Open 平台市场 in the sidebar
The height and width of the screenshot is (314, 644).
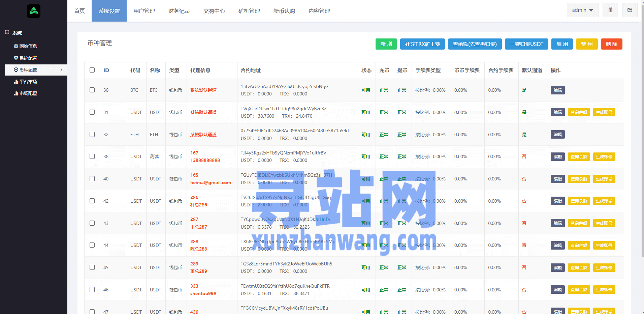28,82
